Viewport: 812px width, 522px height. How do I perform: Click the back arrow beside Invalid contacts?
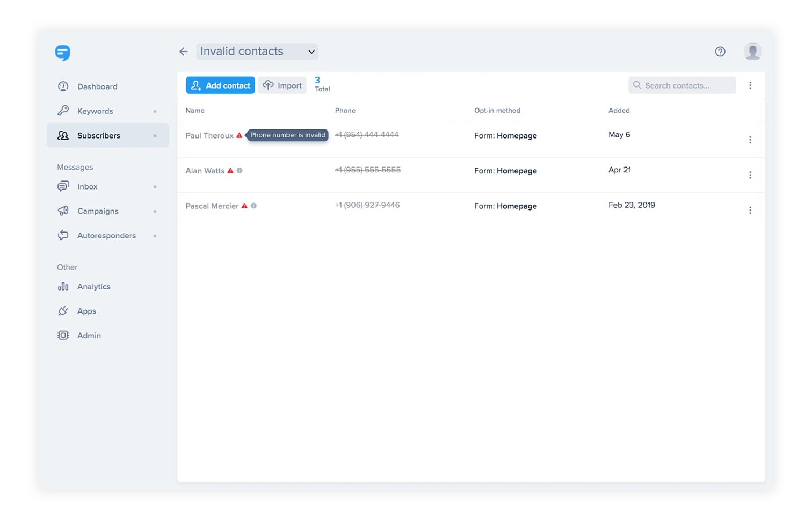184,52
